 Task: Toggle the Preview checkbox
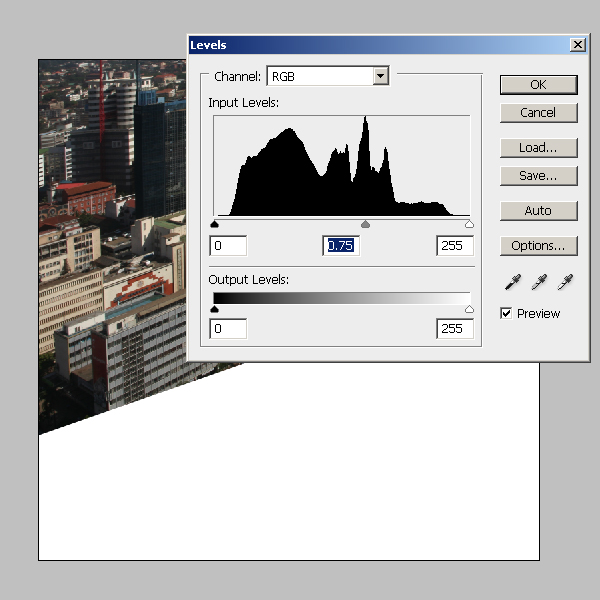point(506,313)
